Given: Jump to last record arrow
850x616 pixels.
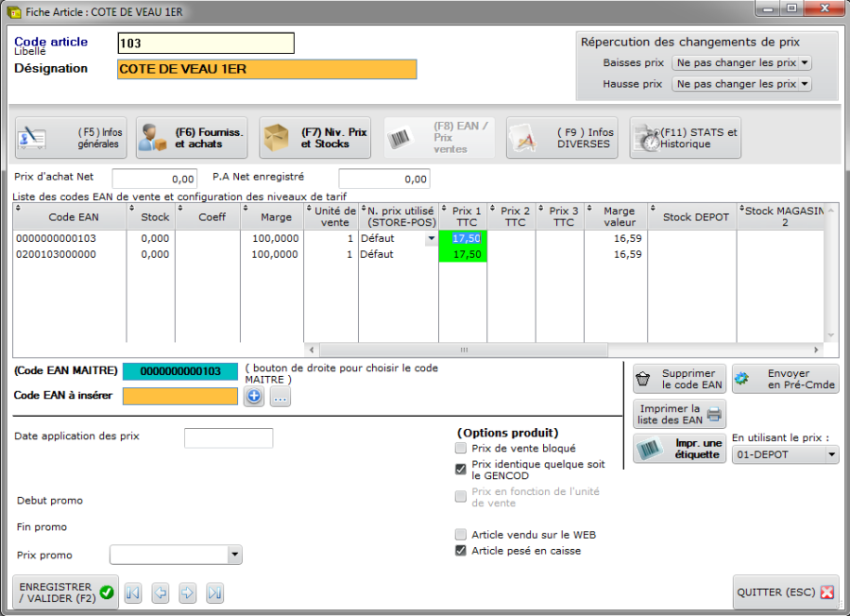Looking at the screenshot, I should (x=215, y=593).
